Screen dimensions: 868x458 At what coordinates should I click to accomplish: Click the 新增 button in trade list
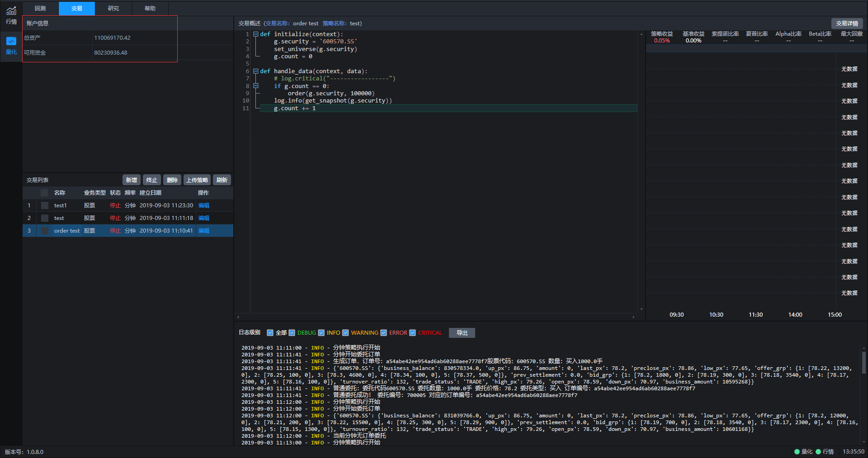point(132,180)
